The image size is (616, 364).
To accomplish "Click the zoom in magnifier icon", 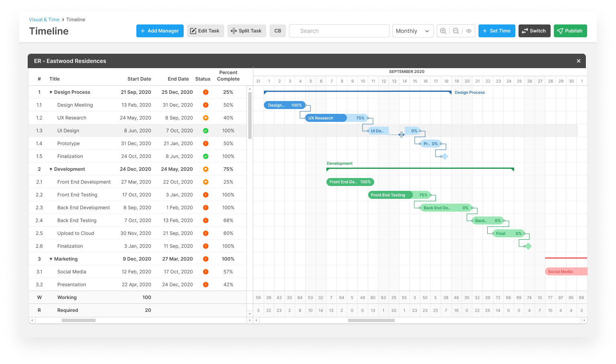I will [443, 31].
